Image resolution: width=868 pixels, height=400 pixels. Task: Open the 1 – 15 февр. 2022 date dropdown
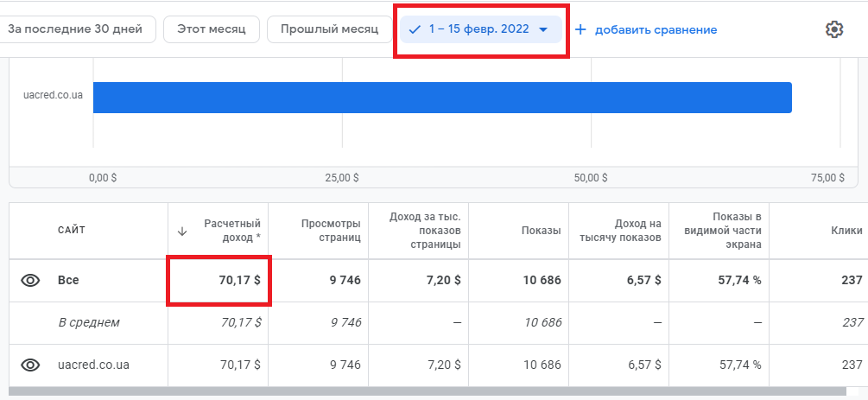pos(481,29)
